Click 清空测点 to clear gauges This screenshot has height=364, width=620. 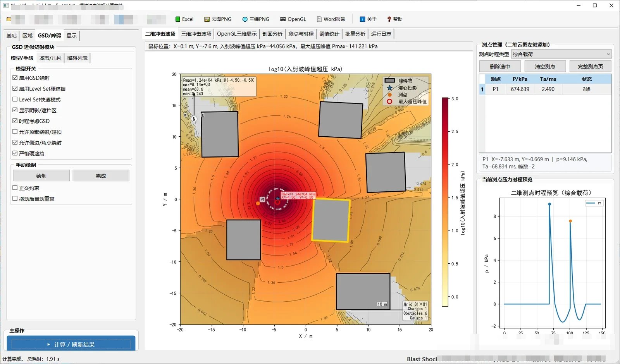pyautogui.click(x=545, y=67)
